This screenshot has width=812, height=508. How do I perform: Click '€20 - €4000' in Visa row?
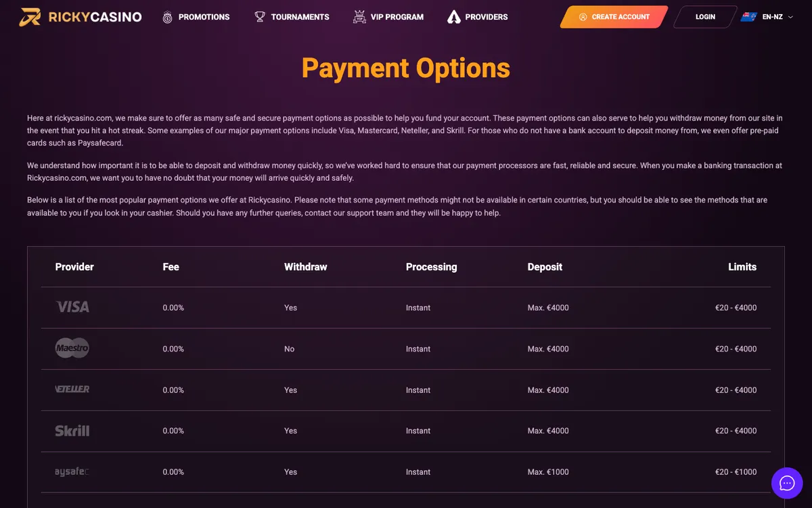click(736, 308)
